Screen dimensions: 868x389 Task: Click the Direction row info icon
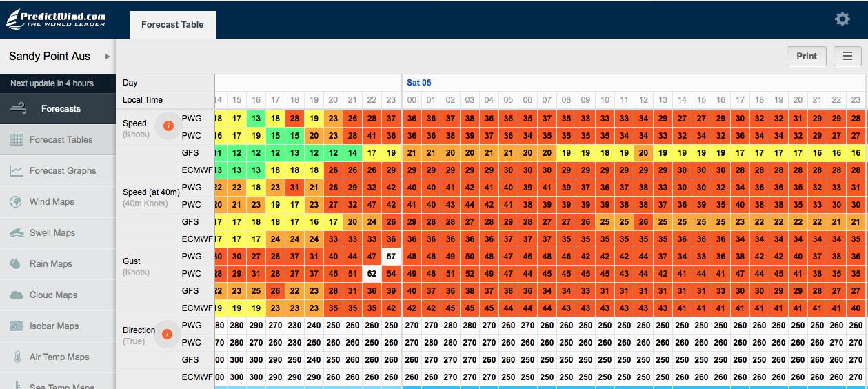pyautogui.click(x=167, y=335)
